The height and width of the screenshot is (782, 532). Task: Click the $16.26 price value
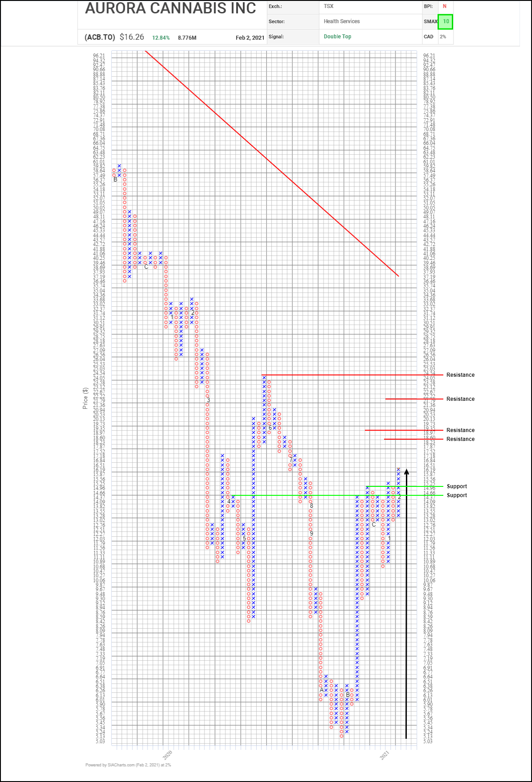point(132,37)
